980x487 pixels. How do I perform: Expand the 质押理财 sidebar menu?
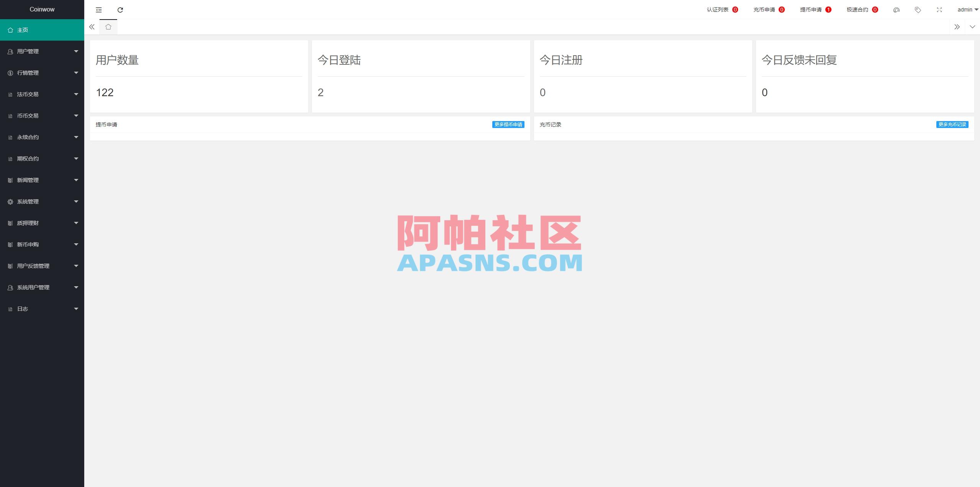42,223
